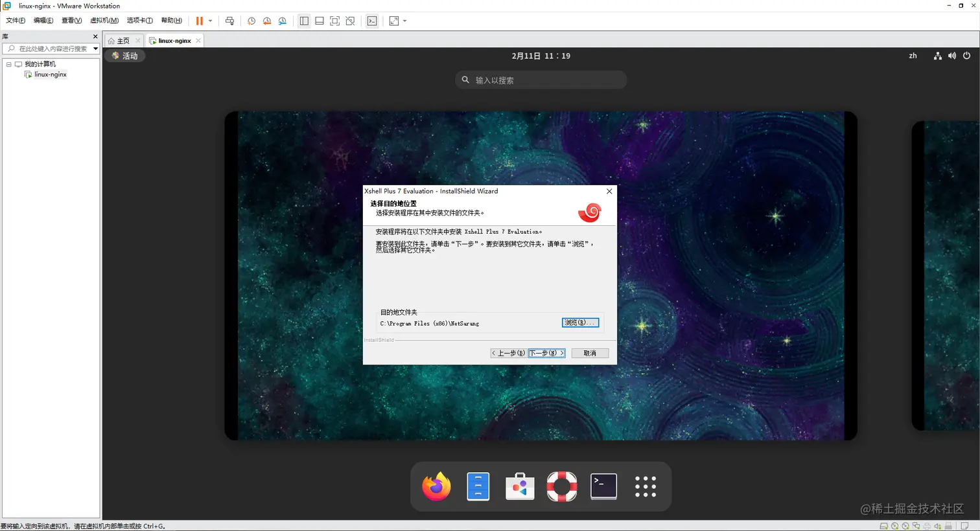Click the sound card status icon
The height and width of the screenshot is (531, 980).
[x=937, y=526]
